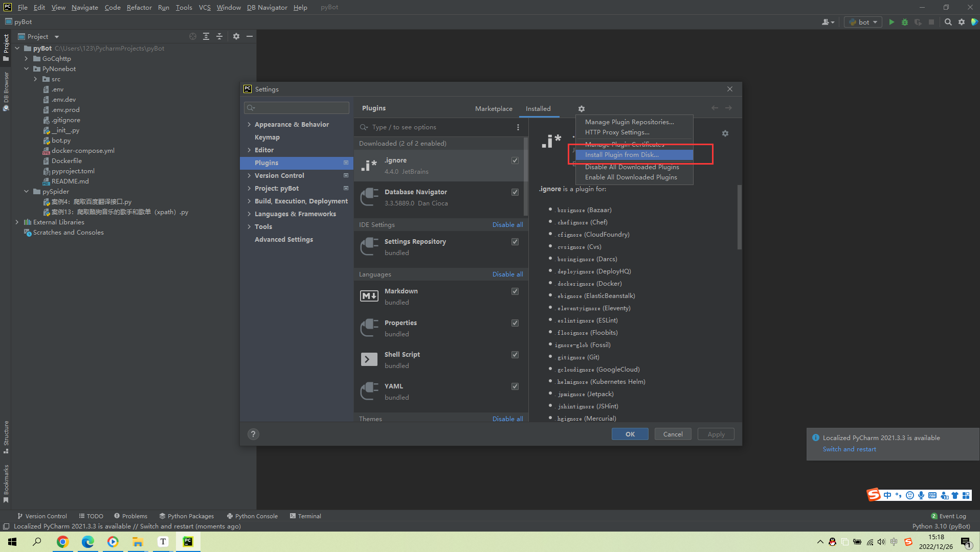The image size is (980, 552).
Task: Open Search Everywhere magnifier in toolbar
Action: pyautogui.click(x=948, y=22)
